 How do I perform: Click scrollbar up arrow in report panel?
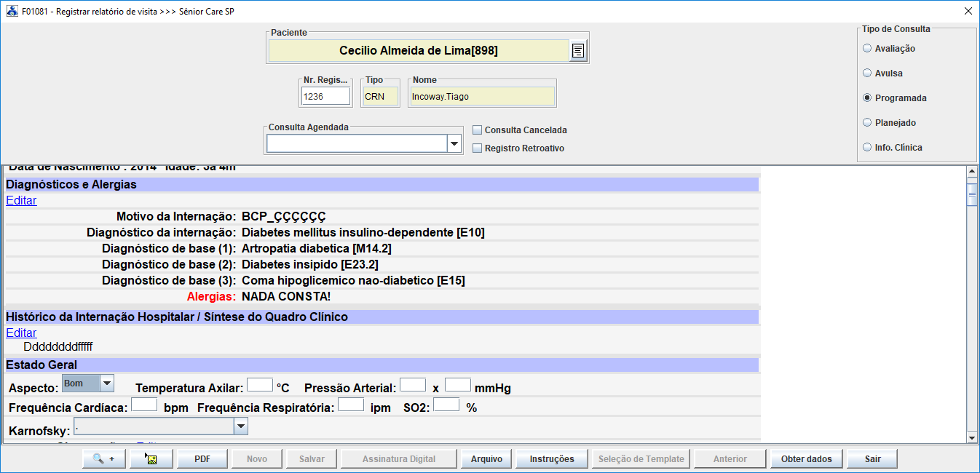tap(971, 172)
